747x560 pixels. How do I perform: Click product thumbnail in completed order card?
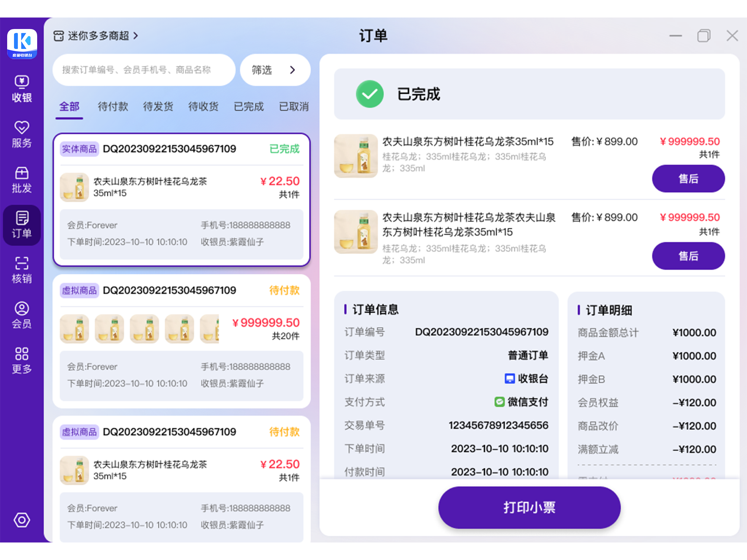pyautogui.click(x=74, y=188)
